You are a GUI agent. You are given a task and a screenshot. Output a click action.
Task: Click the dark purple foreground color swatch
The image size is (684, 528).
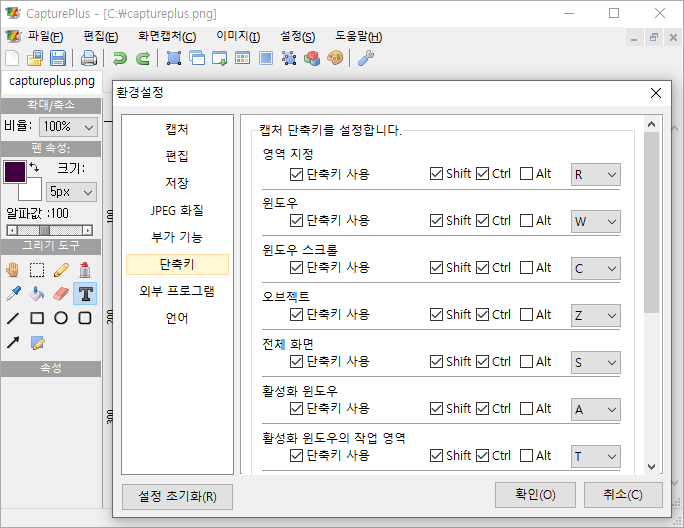pyautogui.click(x=15, y=171)
